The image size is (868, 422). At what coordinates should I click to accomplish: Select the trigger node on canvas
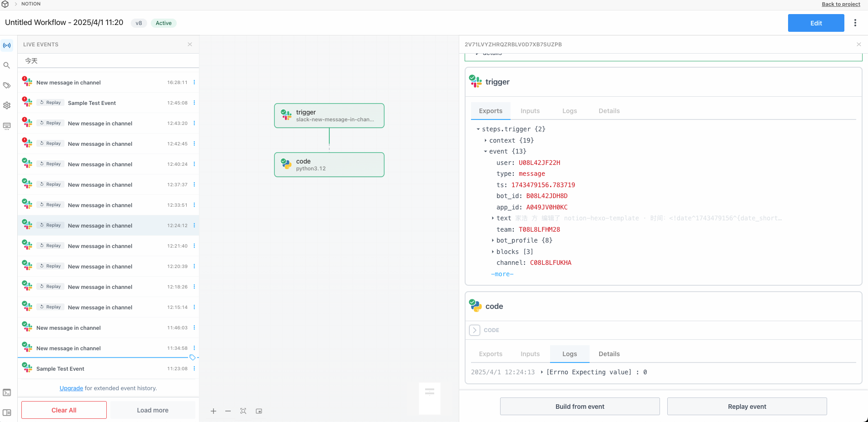click(329, 116)
